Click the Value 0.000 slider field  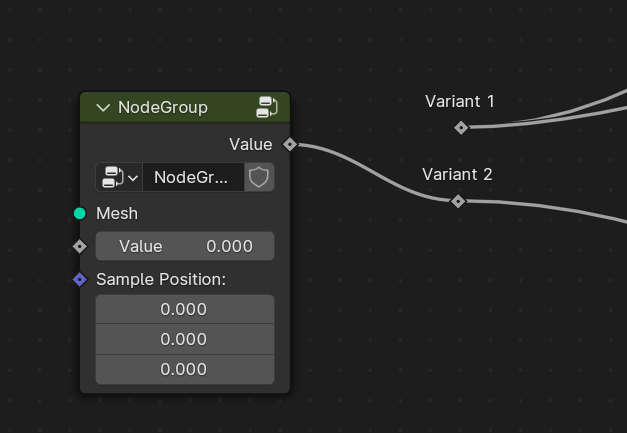[x=184, y=246]
